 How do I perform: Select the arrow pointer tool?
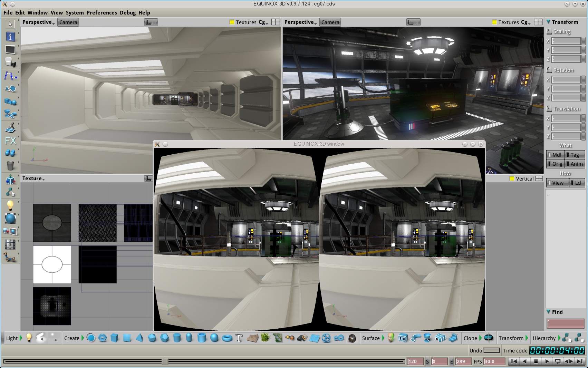tap(10, 24)
